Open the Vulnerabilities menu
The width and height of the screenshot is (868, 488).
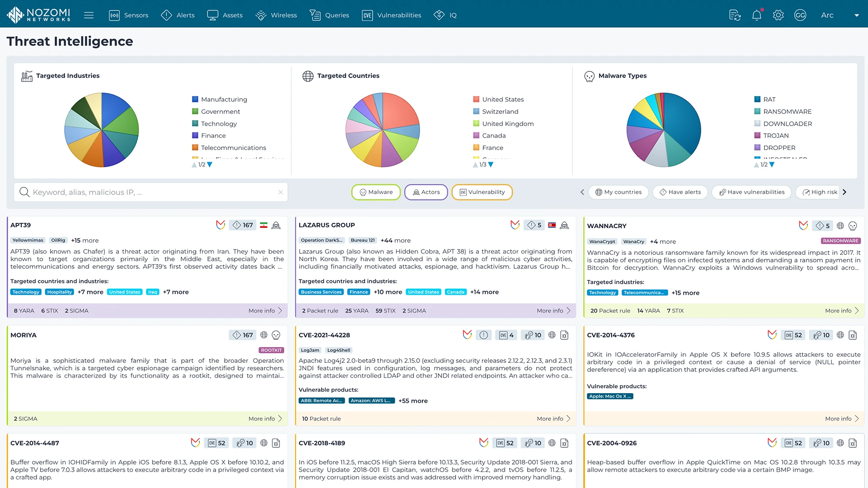(392, 15)
